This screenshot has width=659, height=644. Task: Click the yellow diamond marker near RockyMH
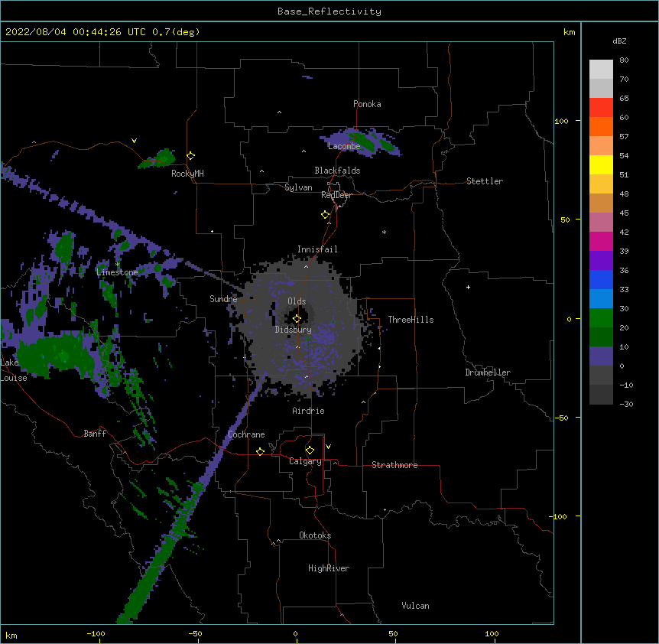tap(190, 155)
